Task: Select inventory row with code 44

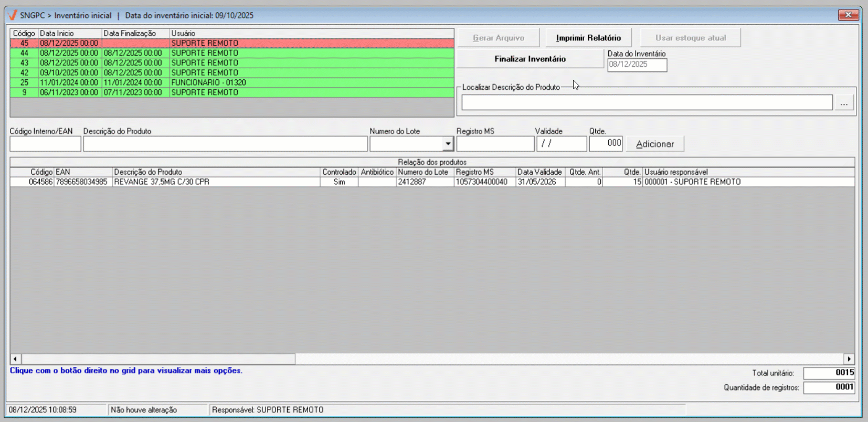Action: click(231, 53)
